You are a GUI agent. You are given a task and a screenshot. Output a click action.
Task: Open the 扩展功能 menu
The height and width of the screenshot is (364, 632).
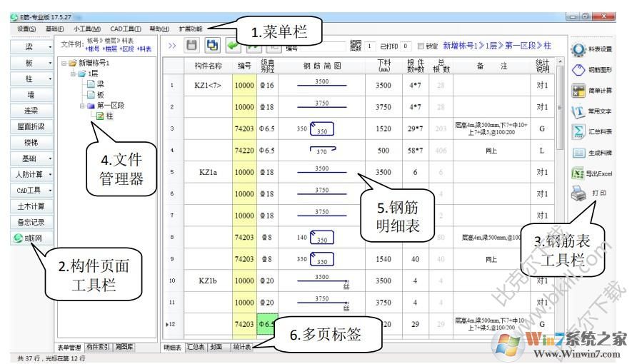(191, 29)
